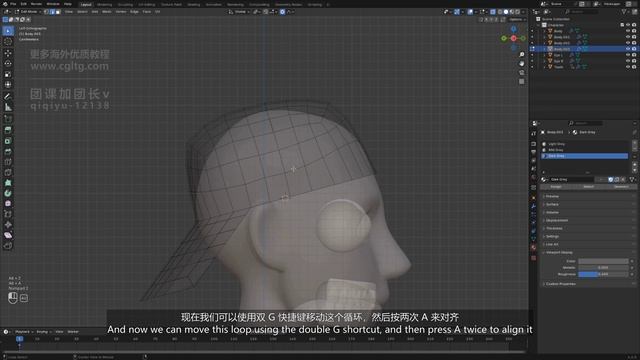Adjust the Roughness slider

tap(603, 274)
